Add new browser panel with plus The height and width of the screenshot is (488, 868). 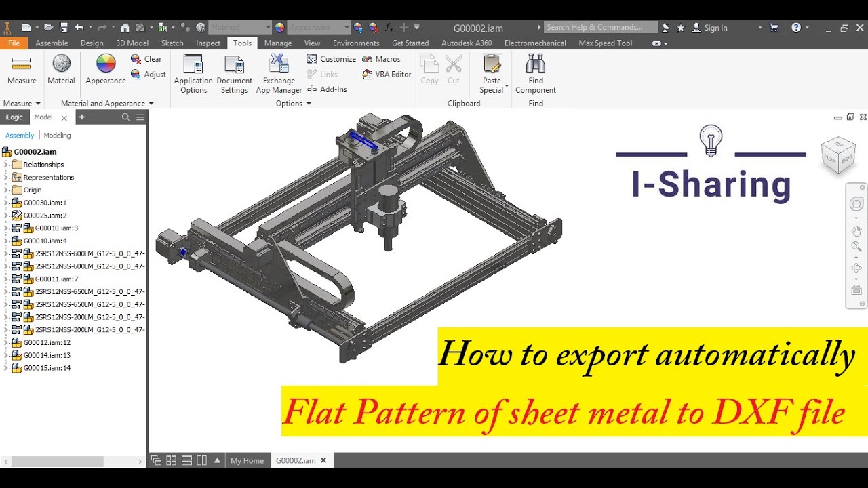(82, 117)
